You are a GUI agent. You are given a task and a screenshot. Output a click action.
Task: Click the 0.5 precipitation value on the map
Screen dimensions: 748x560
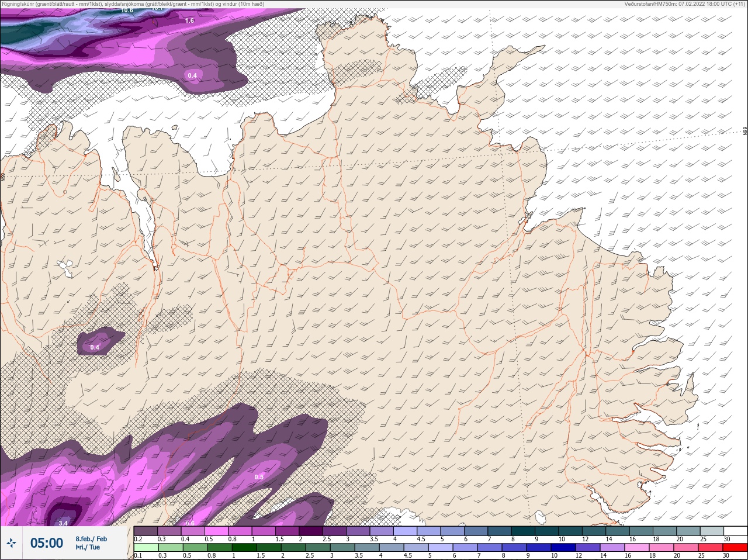tap(259, 477)
